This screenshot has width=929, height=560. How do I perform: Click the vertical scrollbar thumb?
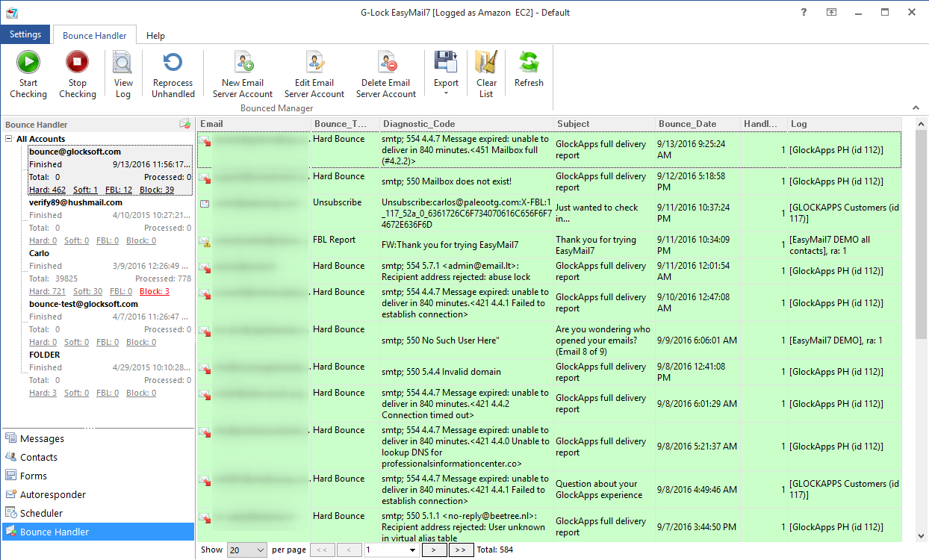click(x=921, y=233)
